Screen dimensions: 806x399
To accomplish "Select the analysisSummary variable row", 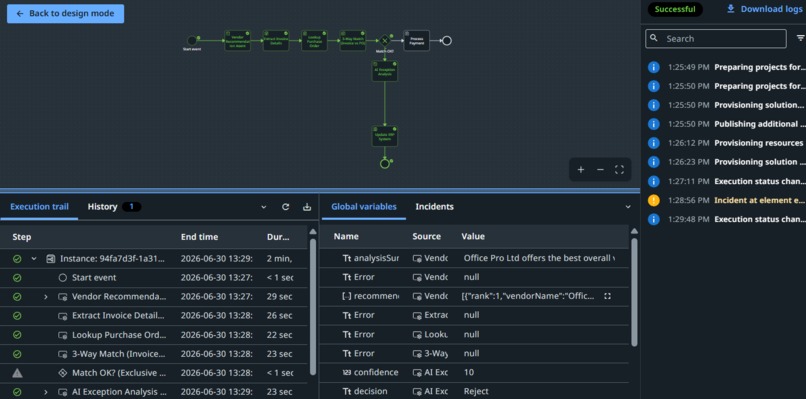I will point(475,258).
